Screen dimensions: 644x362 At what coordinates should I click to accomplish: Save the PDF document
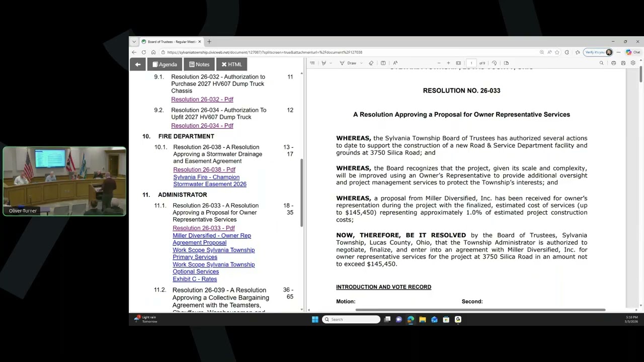[623, 63]
